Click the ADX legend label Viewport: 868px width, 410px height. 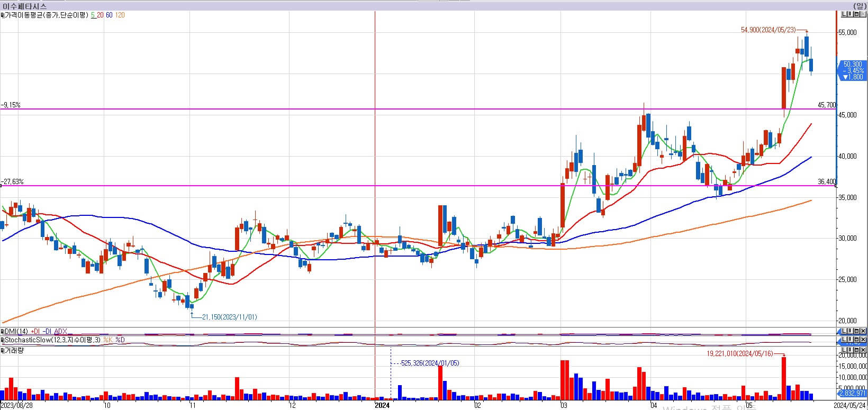tap(60, 332)
